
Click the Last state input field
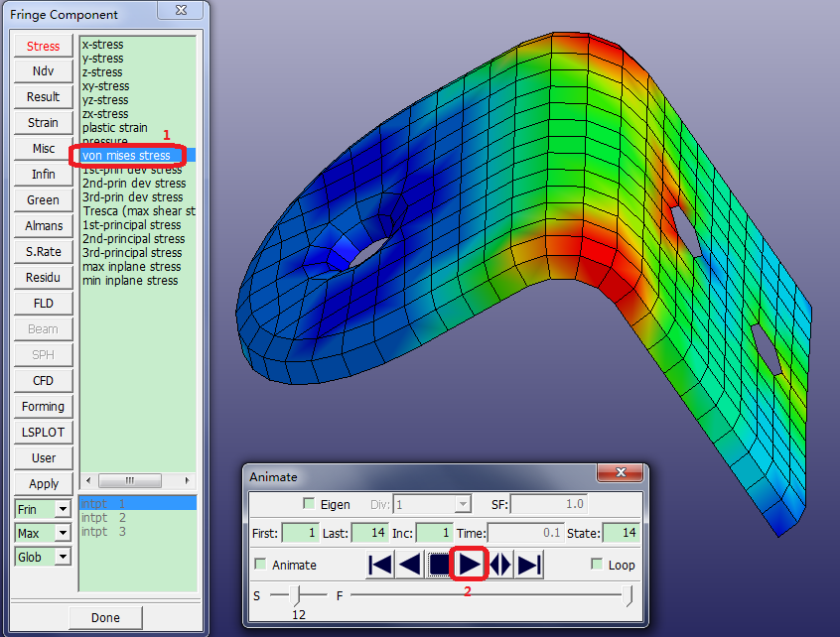[369, 534]
